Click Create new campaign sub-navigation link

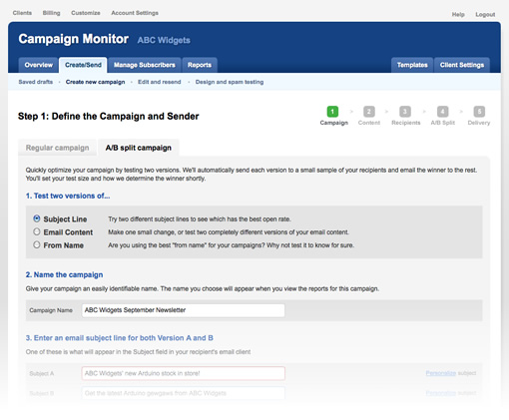[95, 82]
